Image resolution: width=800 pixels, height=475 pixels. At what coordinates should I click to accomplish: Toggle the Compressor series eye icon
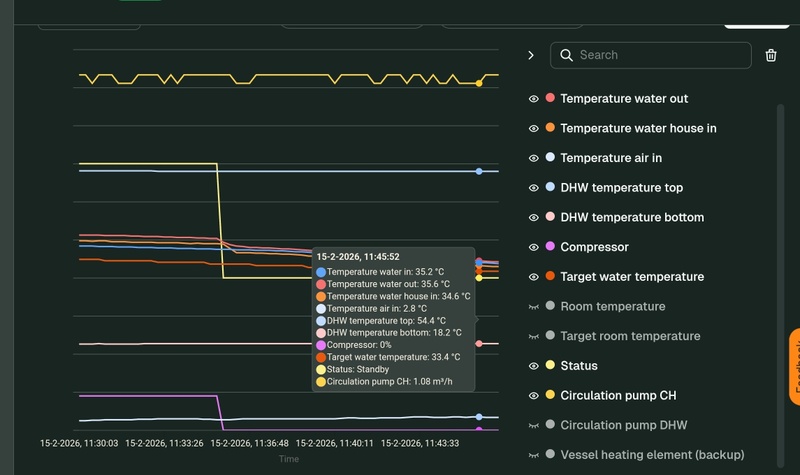tap(534, 247)
